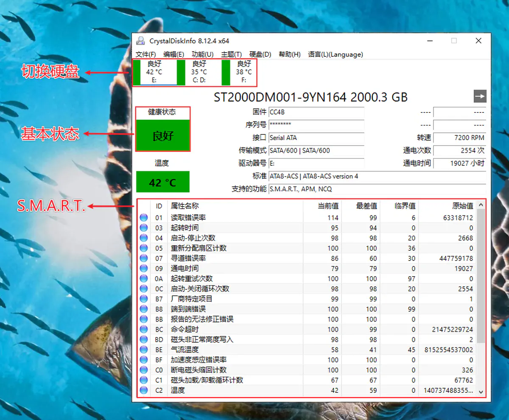Click the 原始值 column header

point(447,206)
